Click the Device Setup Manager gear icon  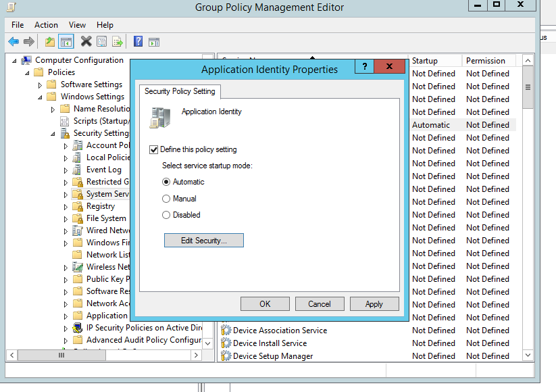(x=226, y=356)
